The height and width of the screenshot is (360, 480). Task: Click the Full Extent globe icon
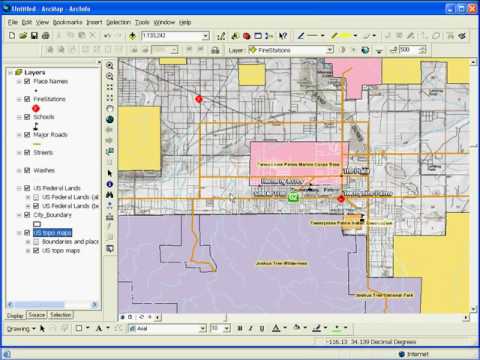(110, 119)
